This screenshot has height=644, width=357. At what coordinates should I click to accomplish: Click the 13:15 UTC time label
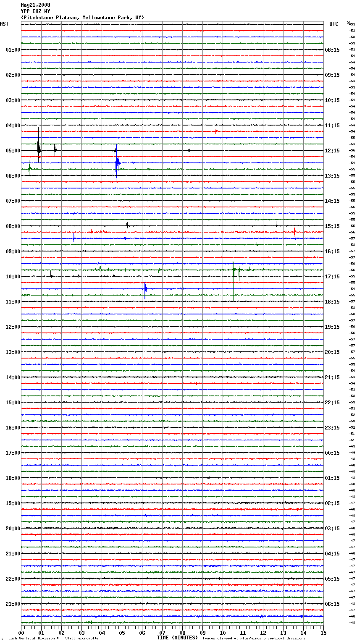[332, 176]
